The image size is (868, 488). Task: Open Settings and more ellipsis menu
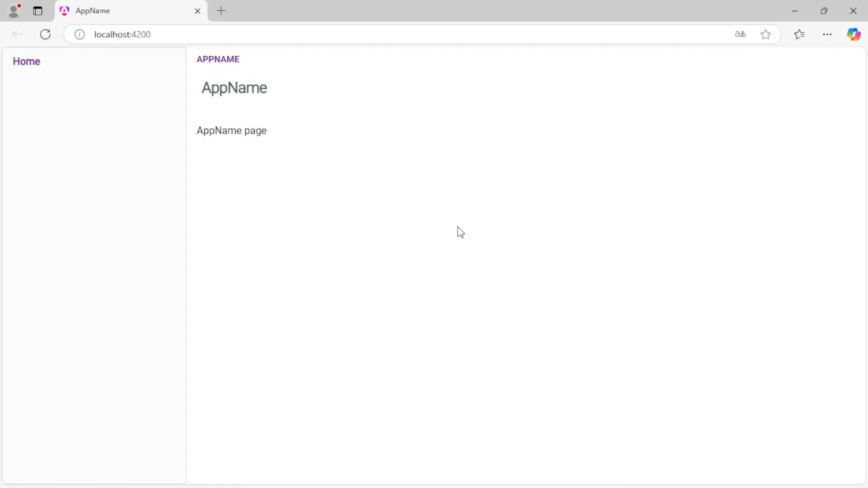point(827,34)
